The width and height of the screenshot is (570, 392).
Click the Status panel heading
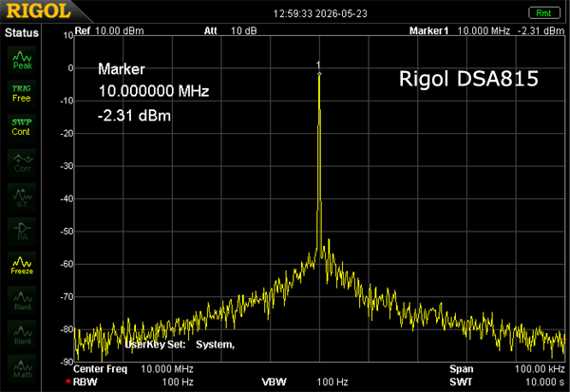tap(22, 32)
